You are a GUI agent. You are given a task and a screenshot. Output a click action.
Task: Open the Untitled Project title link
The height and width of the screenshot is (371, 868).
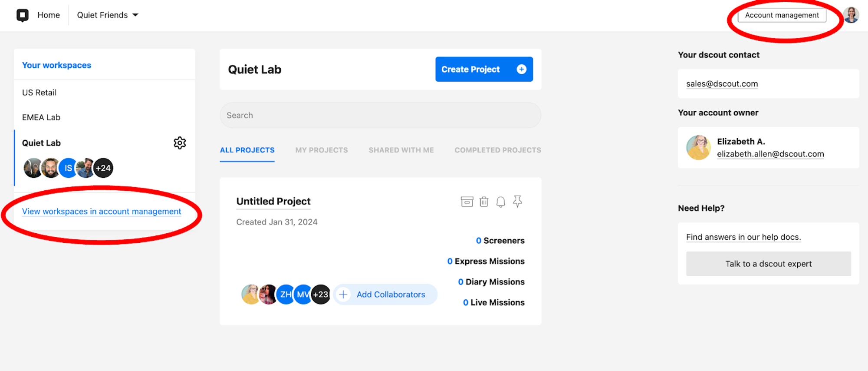pos(273,201)
